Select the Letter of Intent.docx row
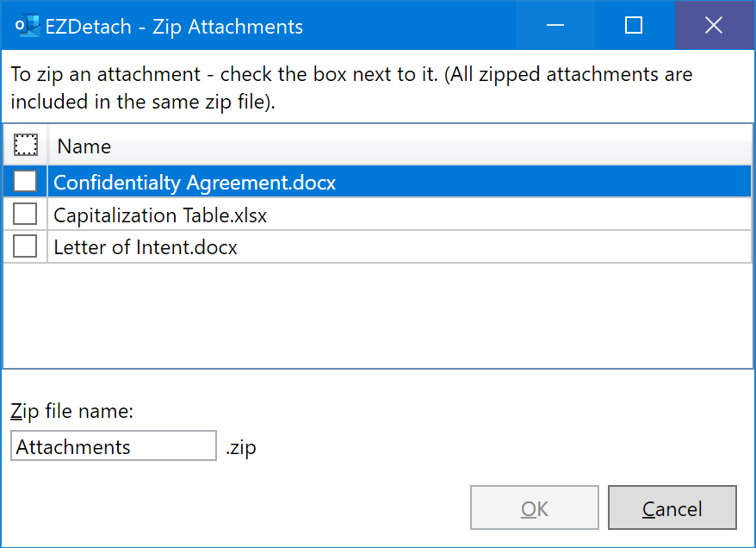Viewport: 756px width, 548px height. pos(377,246)
